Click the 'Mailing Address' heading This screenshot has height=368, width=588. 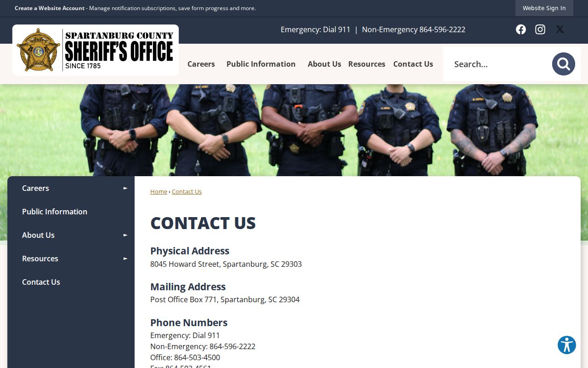tap(188, 287)
